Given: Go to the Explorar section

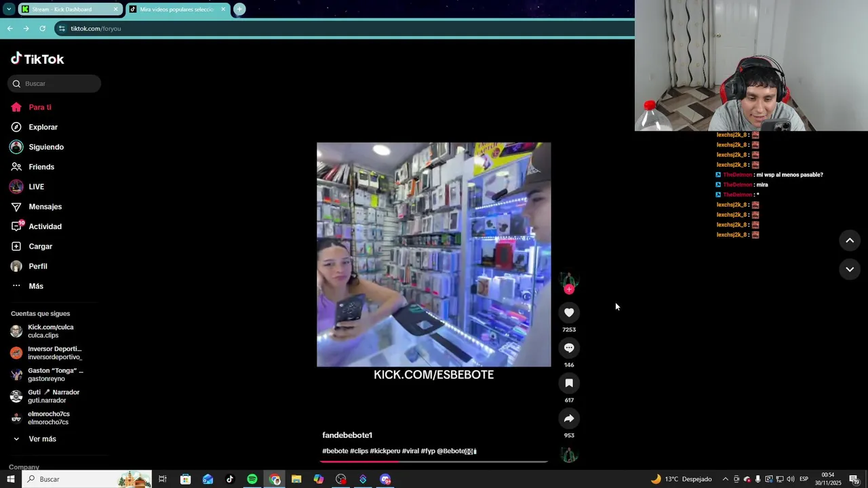Looking at the screenshot, I should (34, 127).
